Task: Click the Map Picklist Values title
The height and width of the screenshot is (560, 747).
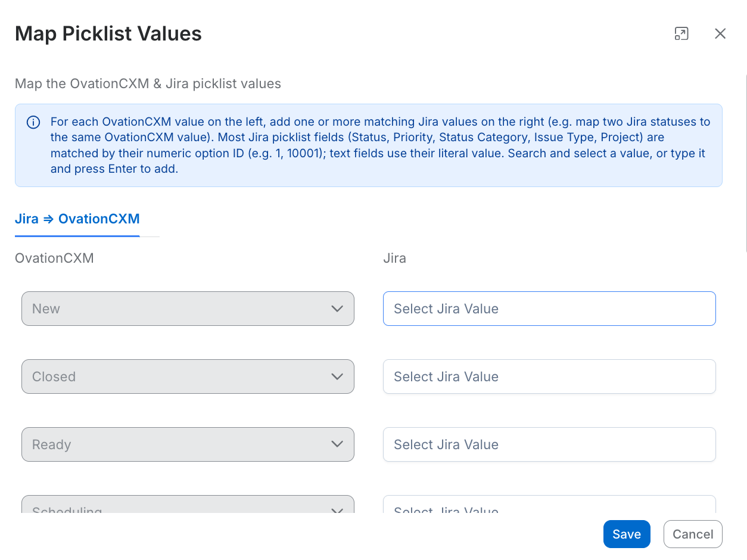Action: [x=108, y=33]
